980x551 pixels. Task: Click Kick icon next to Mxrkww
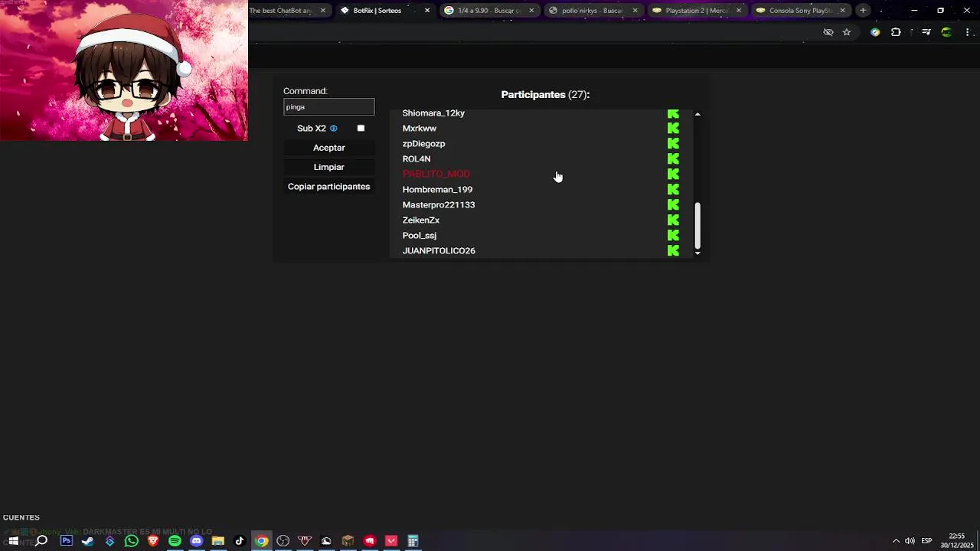pos(673,129)
